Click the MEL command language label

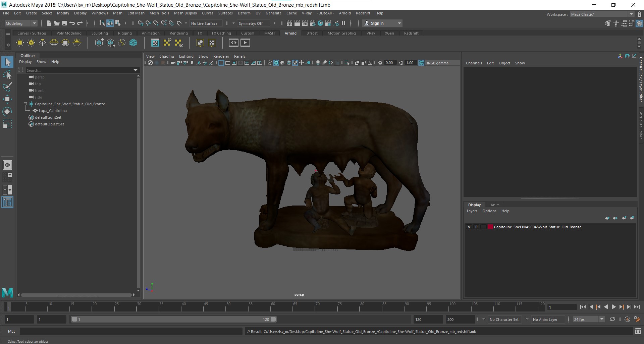tap(12, 331)
